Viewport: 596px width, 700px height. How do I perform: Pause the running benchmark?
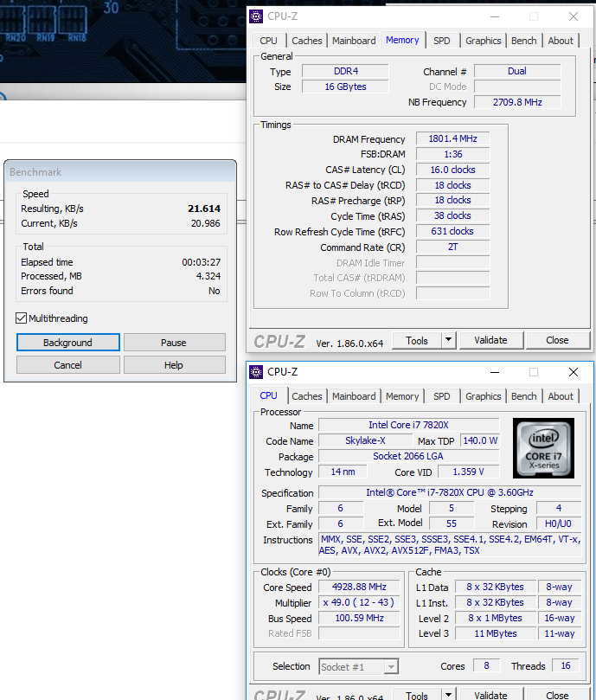[x=174, y=343]
